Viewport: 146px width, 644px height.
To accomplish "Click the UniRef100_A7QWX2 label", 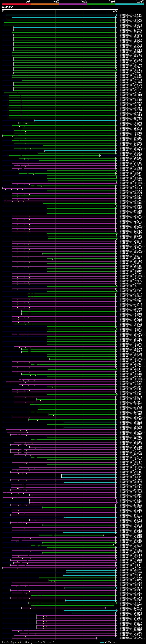I will click(131, 42).
